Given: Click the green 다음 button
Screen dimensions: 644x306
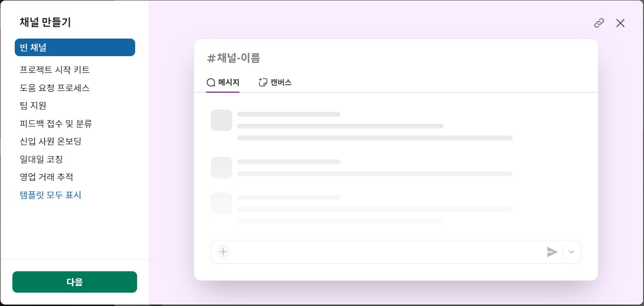Looking at the screenshot, I should (x=75, y=282).
